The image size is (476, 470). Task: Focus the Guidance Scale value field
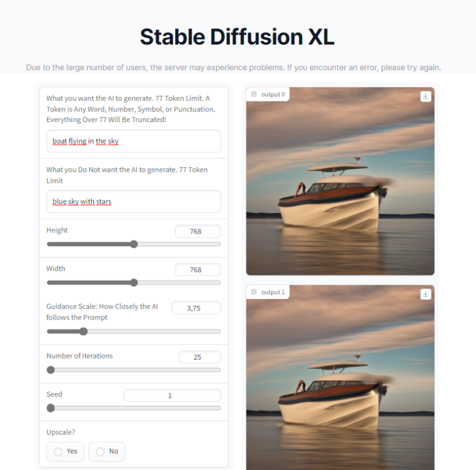coord(195,308)
